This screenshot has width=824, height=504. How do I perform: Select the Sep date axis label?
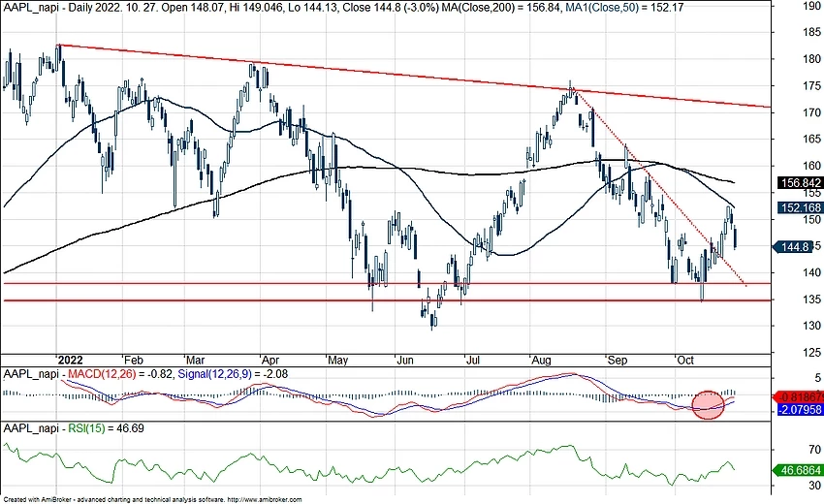click(x=617, y=360)
